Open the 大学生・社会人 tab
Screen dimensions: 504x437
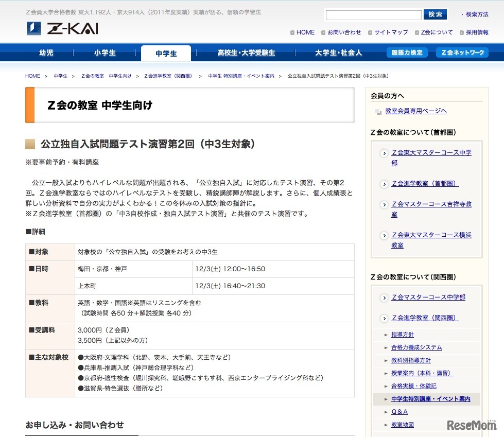tap(338, 53)
